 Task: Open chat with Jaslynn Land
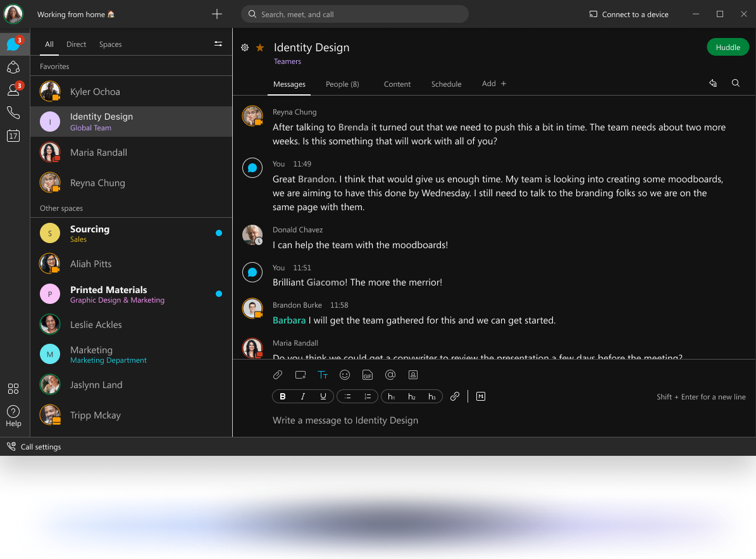[x=131, y=384]
